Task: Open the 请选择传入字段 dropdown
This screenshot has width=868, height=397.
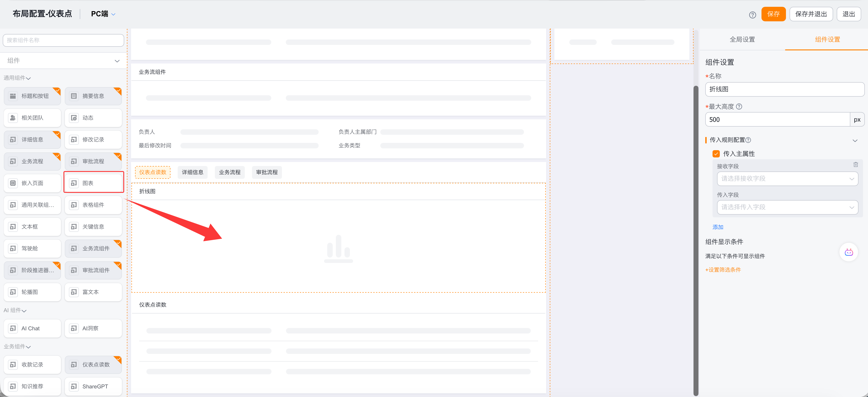Action: pos(787,207)
